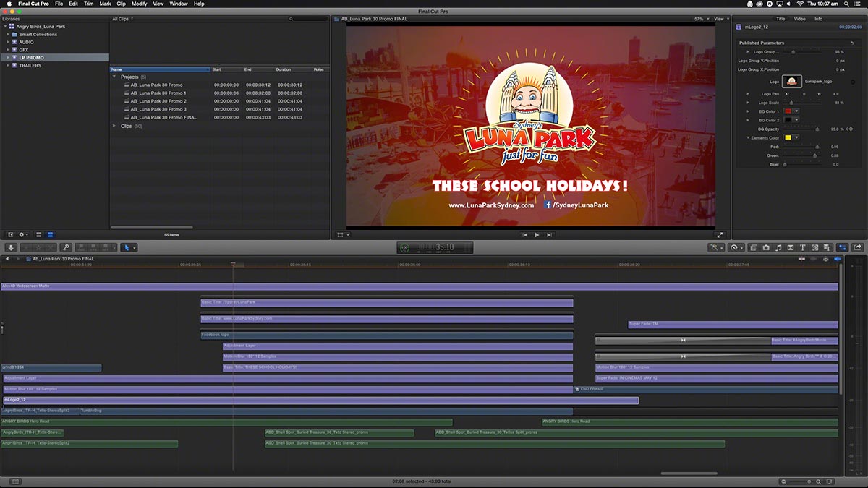Select the TRAILERS event in Libraries
This screenshot has height=488, width=868.
tap(30, 66)
